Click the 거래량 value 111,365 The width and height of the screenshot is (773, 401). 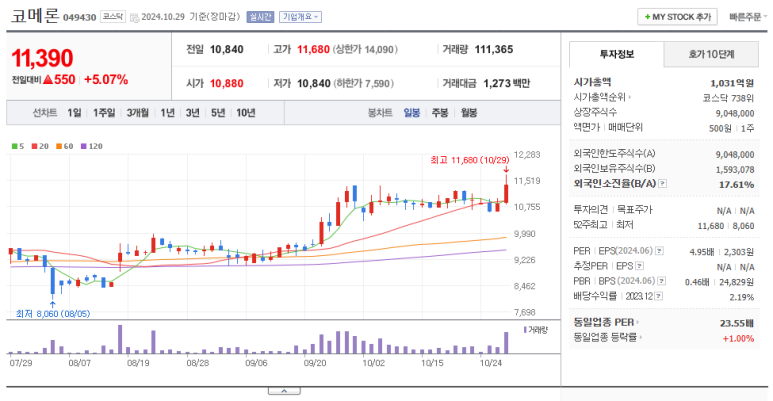493,49
